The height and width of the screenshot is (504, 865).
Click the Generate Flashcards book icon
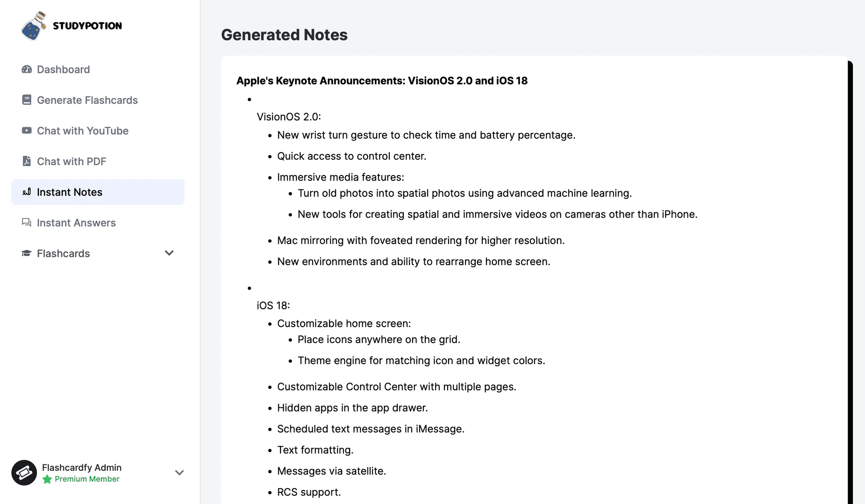27,100
